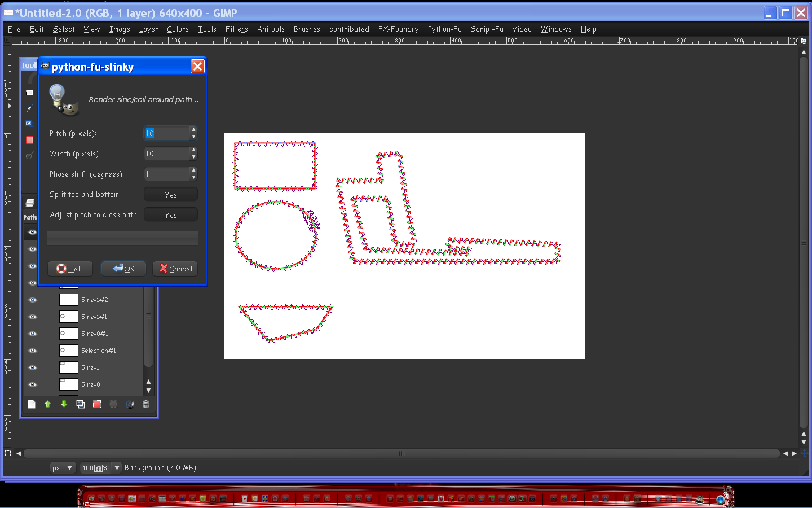This screenshot has width=812, height=508.
Task: Select the Sine-1#2 path thumbnail
Action: coord(69,300)
